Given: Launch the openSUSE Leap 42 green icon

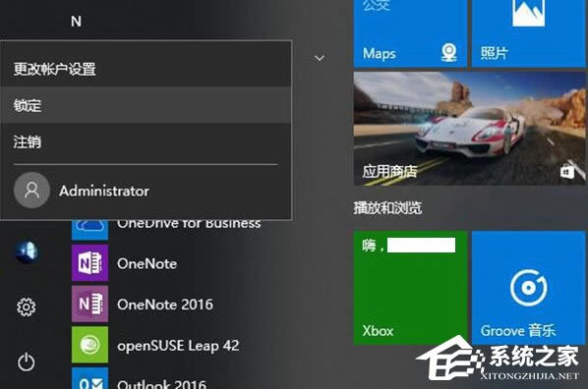Looking at the screenshot, I should pyautogui.click(x=90, y=345).
